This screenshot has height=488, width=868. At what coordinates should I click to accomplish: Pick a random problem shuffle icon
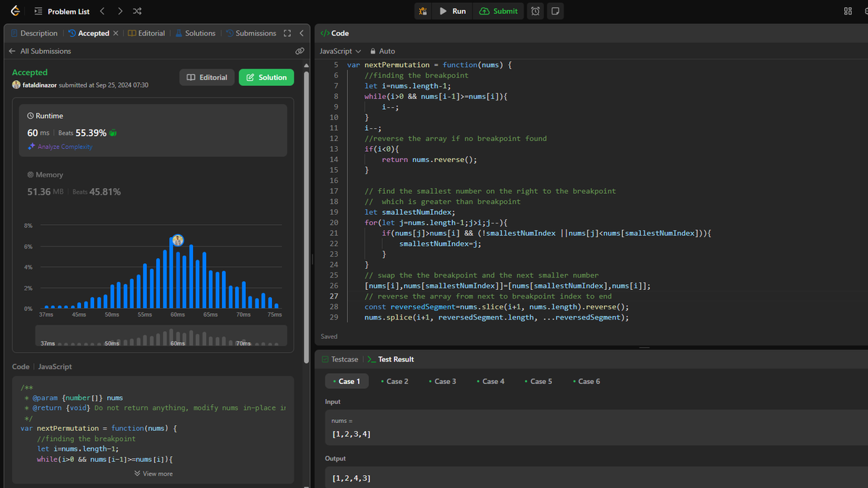click(137, 11)
